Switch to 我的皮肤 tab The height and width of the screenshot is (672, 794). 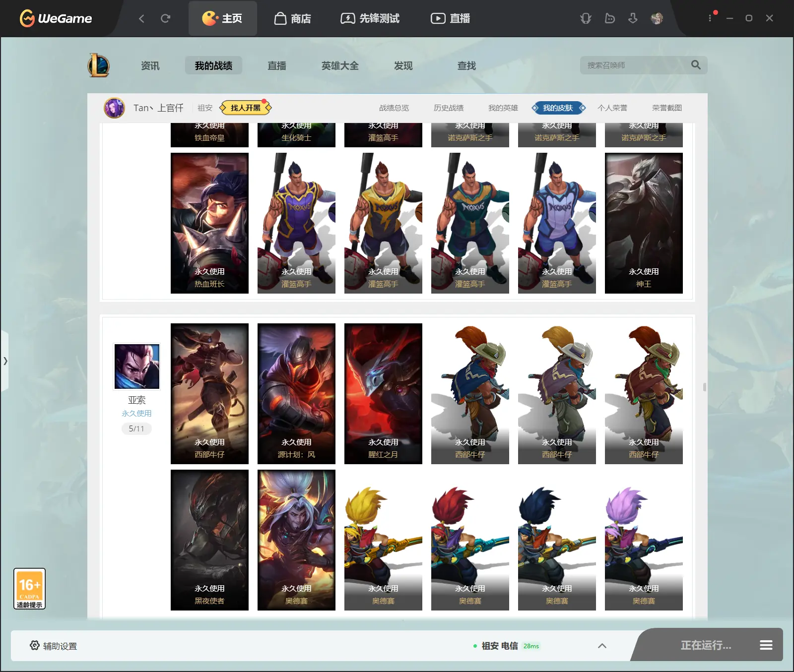(x=558, y=108)
